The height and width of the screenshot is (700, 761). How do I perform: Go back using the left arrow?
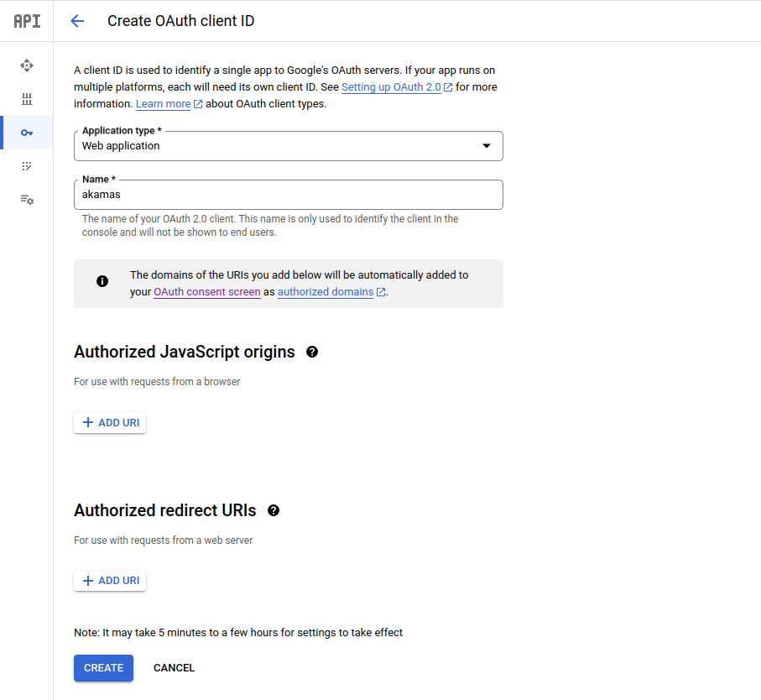pos(77,21)
